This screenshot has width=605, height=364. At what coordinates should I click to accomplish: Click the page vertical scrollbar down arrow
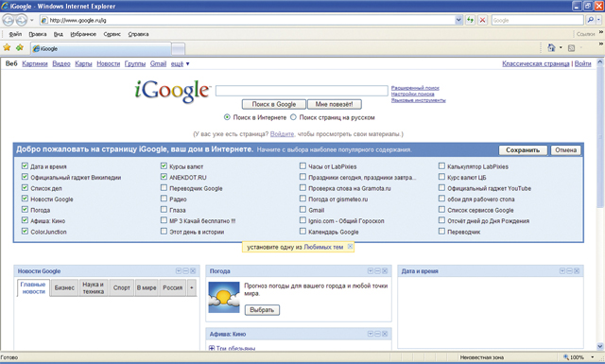tap(600, 346)
